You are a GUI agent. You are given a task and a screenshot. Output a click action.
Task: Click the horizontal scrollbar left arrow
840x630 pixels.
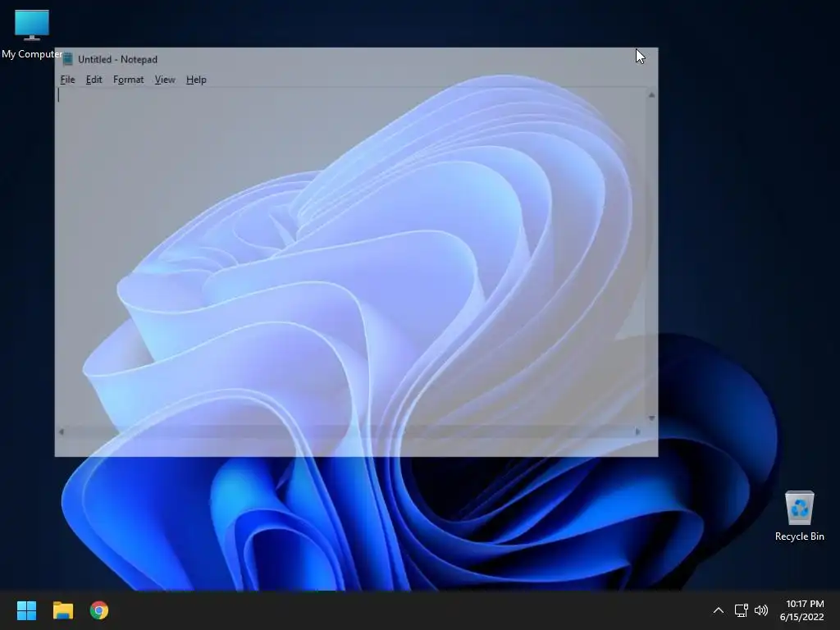pos(61,431)
